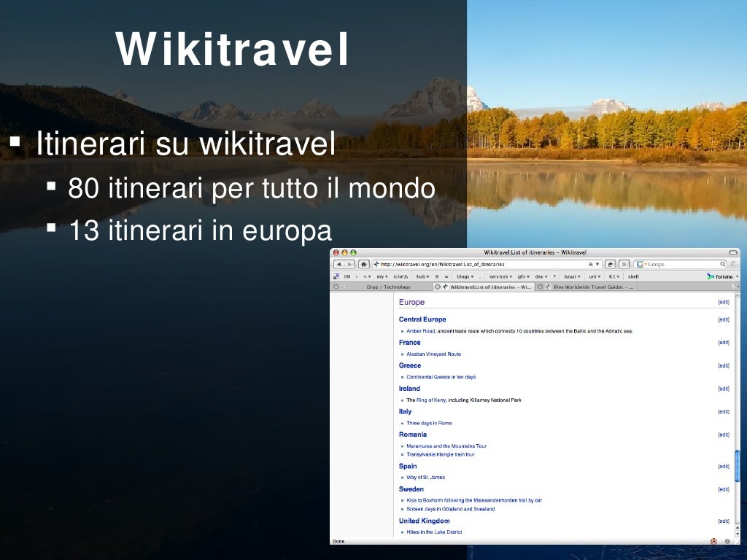Image resolution: width=747 pixels, height=560 pixels.
Task: Switch to the Free Worldwide Travel Guides tab
Action: coord(586,287)
